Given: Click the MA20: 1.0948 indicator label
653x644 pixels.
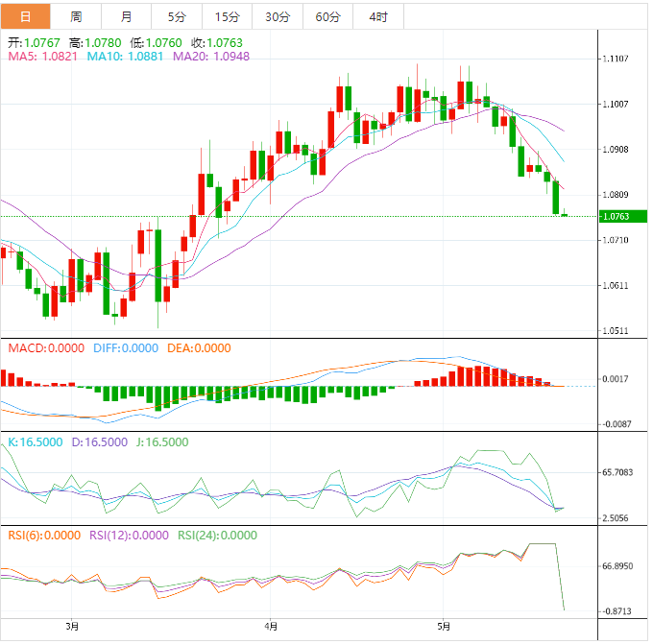Looking at the screenshot, I should (211, 57).
